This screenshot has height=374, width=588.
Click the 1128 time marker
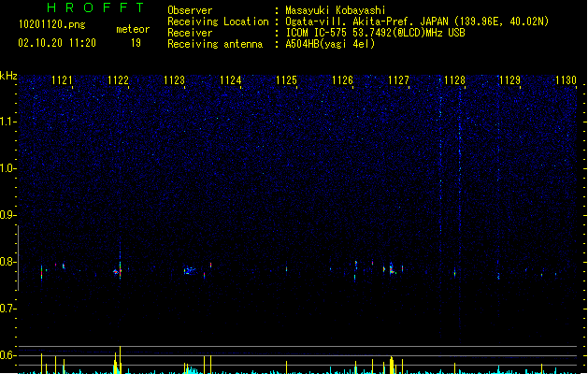(x=454, y=80)
